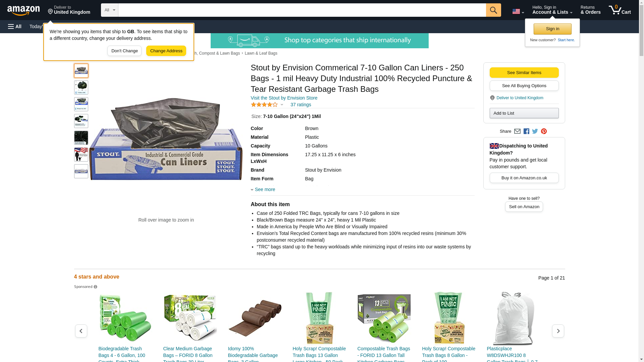Share via email icon
This screenshot has height=362, width=644.
click(x=517, y=131)
